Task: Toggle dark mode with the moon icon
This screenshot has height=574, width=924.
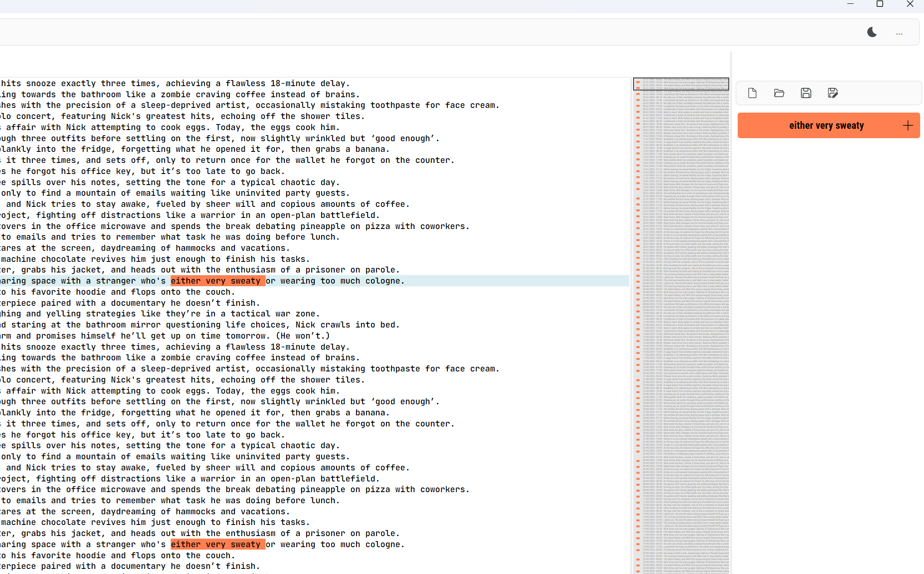Action: pyautogui.click(x=872, y=32)
